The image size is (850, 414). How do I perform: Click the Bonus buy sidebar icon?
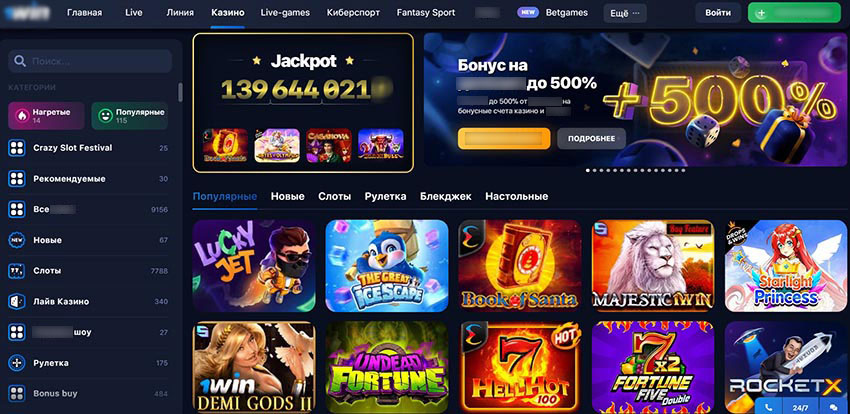[17, 393]
